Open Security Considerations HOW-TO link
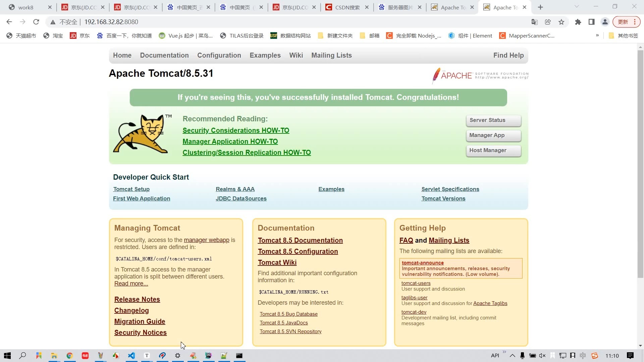This screenshot has width=644, height=362. pyautogui.click(x=236, y=130)
